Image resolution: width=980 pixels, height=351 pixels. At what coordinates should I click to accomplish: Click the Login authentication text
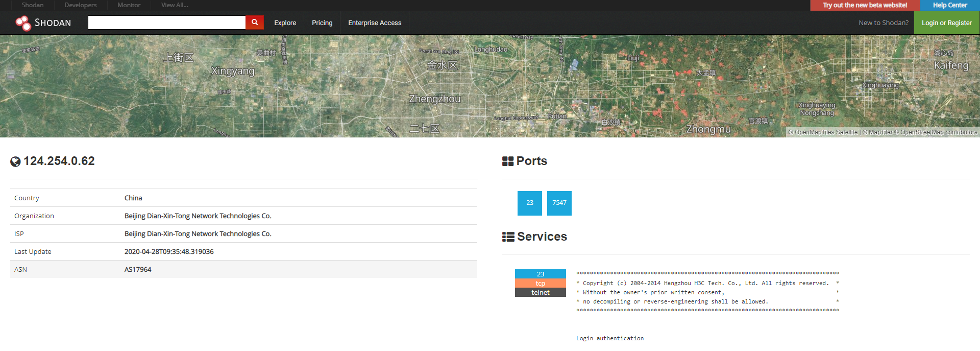click(x=610, y=338)
